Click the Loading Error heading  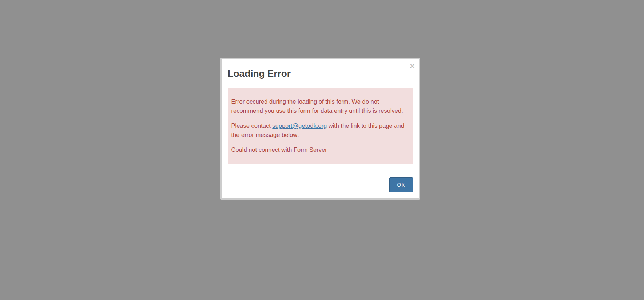pos(259,74)
